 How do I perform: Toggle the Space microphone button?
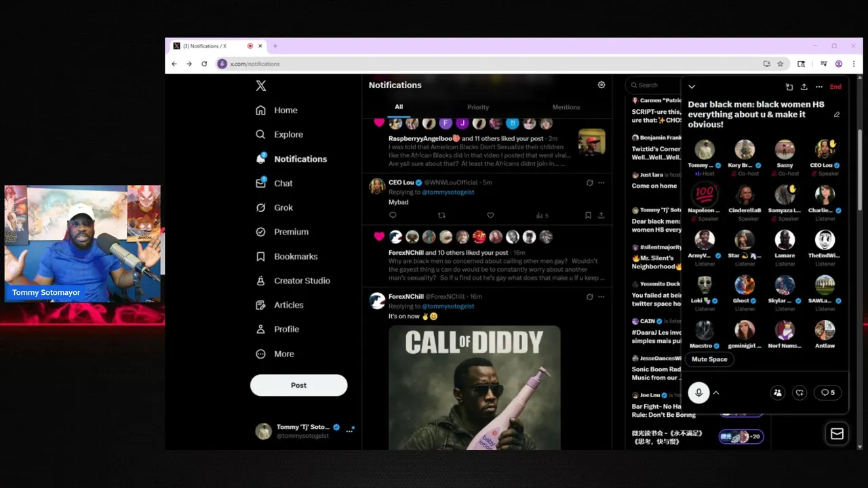point(698,392)
